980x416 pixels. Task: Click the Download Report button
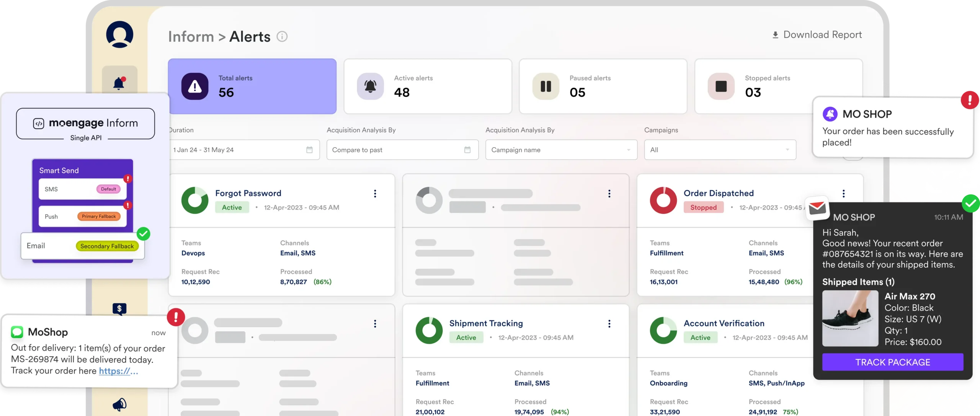click(817, 35)
